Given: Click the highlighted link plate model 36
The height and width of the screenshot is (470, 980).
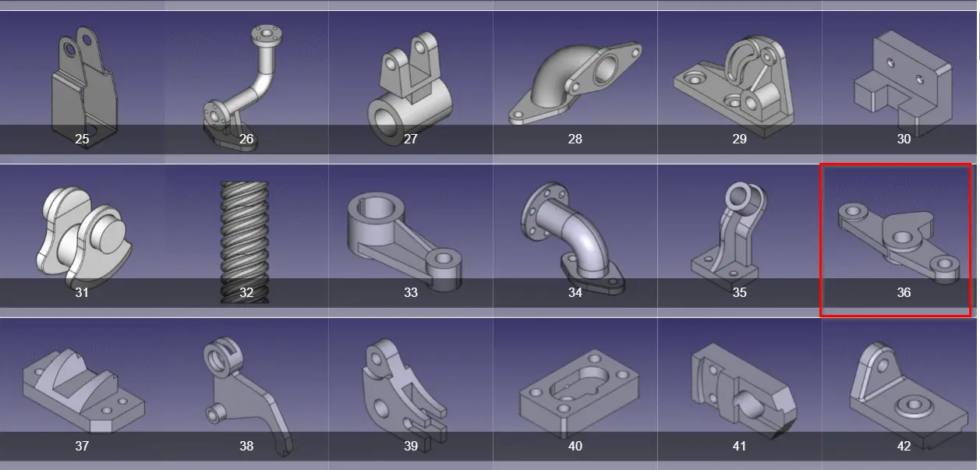Looking at the screenshot, I should (x=896, y=239).
